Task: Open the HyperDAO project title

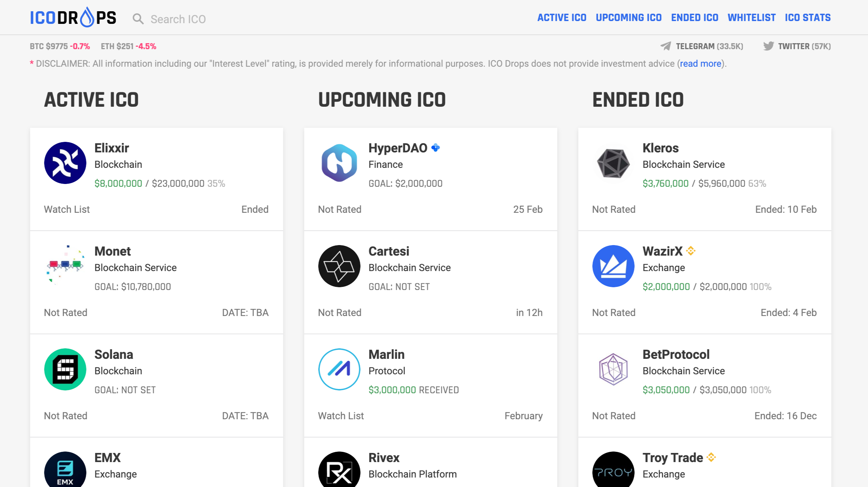Action: tap(398, 148)
